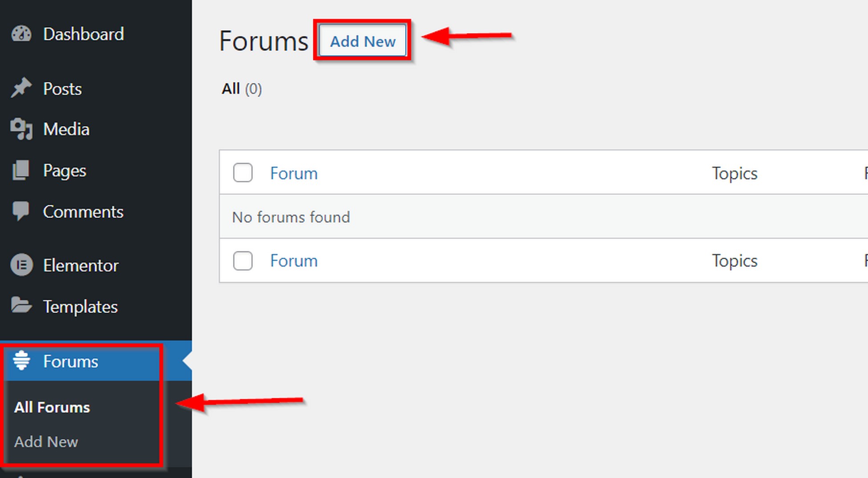Open the Posts entry in the sidebar menu
Image resolution: width=868 pixels, height=478 pixels.
tap(62, 88)
